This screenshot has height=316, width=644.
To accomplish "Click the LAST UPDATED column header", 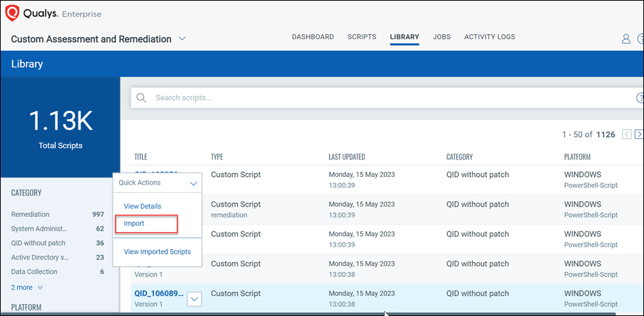I will click(347, 157).
